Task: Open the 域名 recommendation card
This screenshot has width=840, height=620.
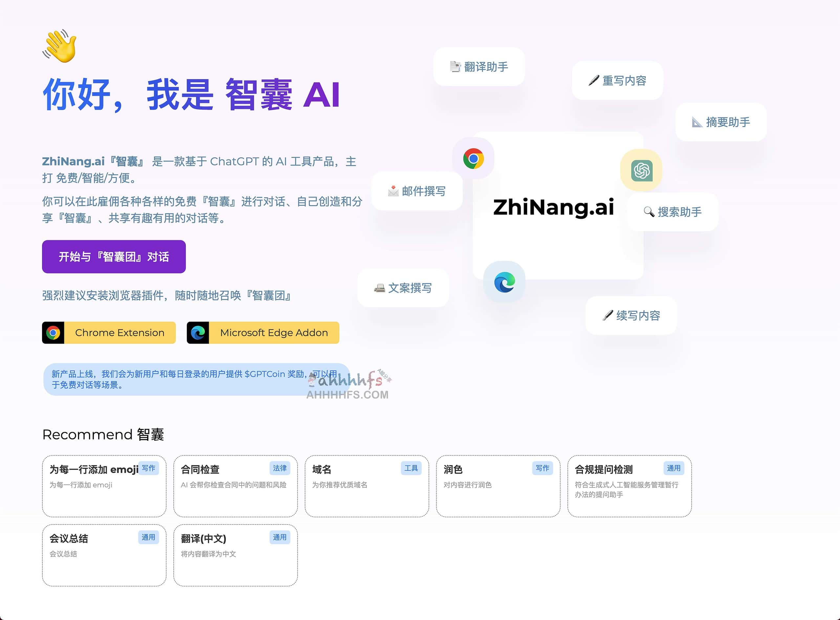Action: (x=366, y=486)
